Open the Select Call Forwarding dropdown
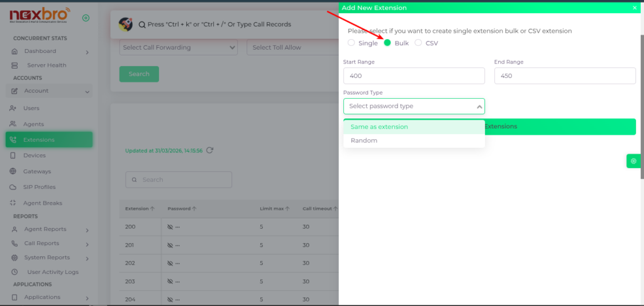This screenshot has width=644, height=306. click(x=178, y=48)
